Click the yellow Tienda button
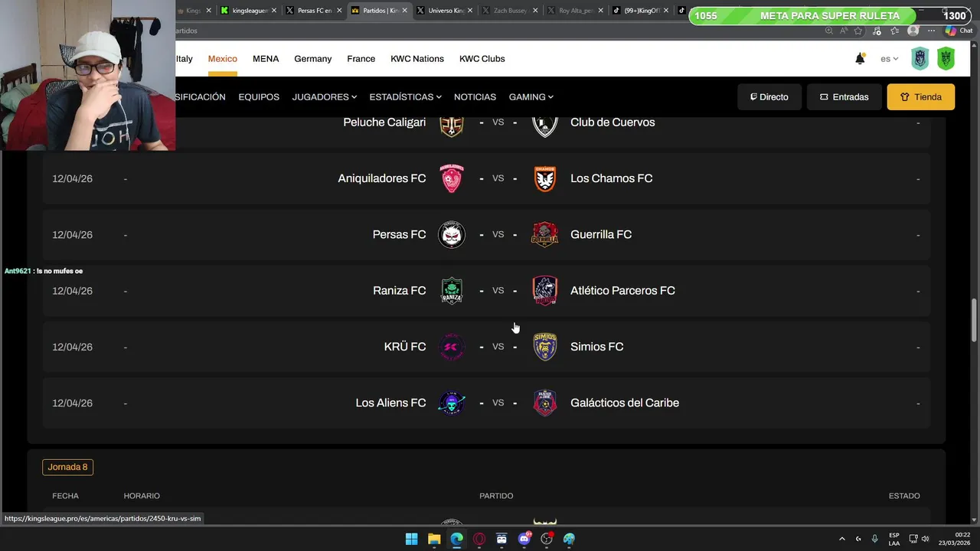The image size is (980, 551). pyautogui.click(x=921, y=97)
